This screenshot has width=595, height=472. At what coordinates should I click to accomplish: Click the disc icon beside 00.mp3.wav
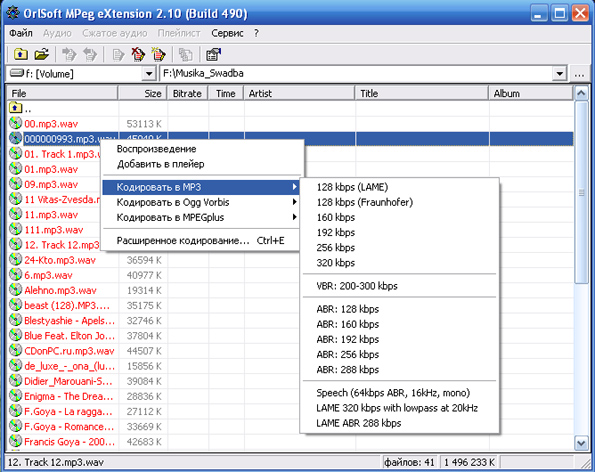15,123
